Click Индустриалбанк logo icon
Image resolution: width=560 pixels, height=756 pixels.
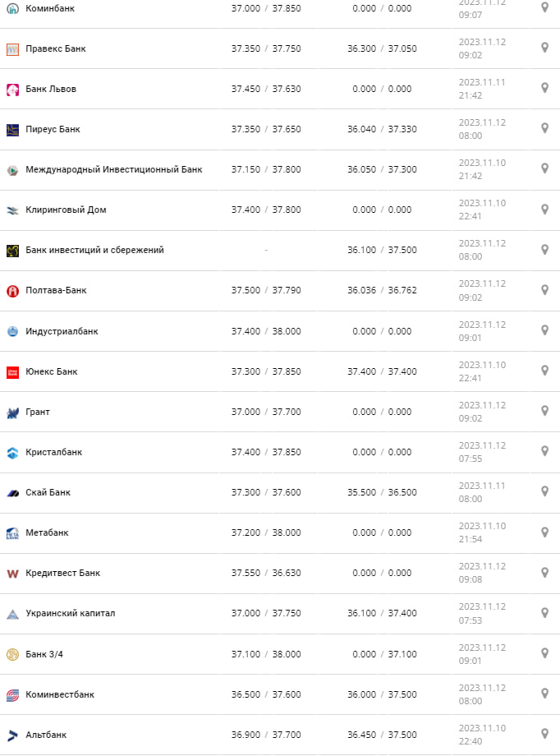click(12, 331)
